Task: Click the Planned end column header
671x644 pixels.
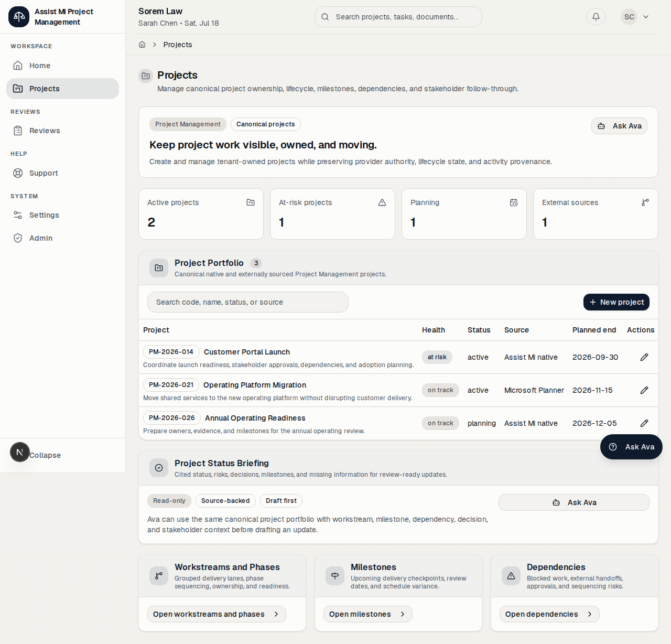Action: click(594, 330)
